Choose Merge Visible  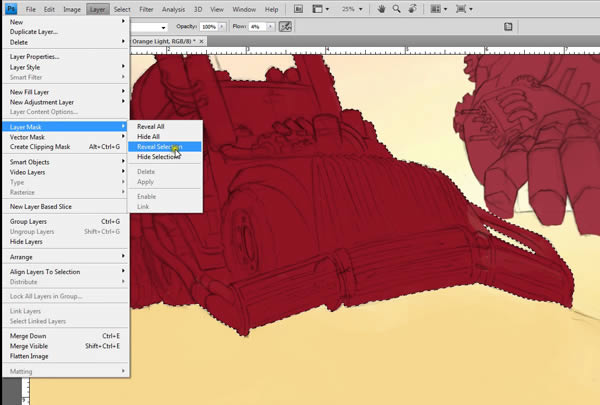pos(66,346)
